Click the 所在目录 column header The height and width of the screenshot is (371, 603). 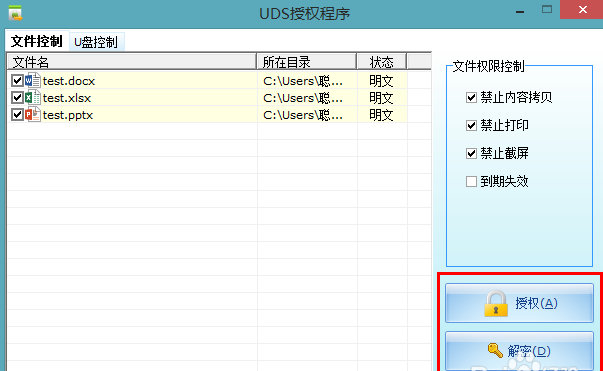[306, 62]
